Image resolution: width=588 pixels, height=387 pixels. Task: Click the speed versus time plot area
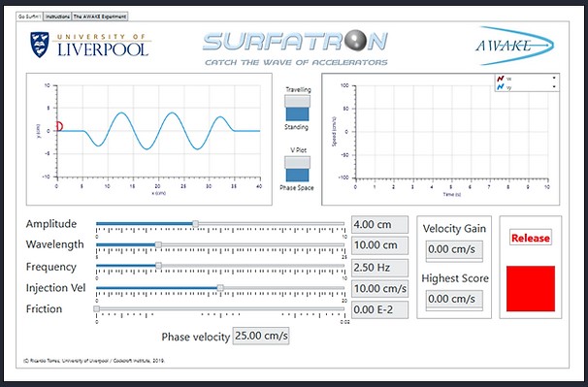tap(452, 132)
